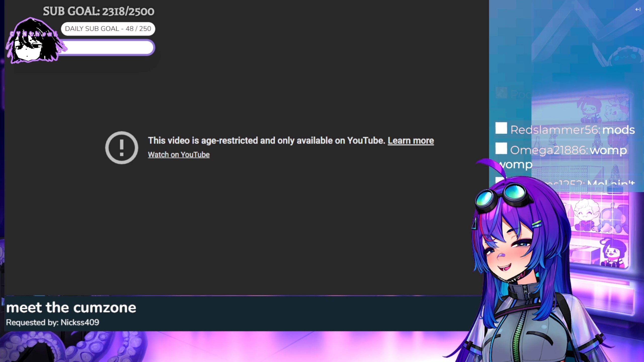Click the SUB GOAL 2318/2500 counter text
The width and height of the screenshot is (644, 362).
(x=99, y=11)
